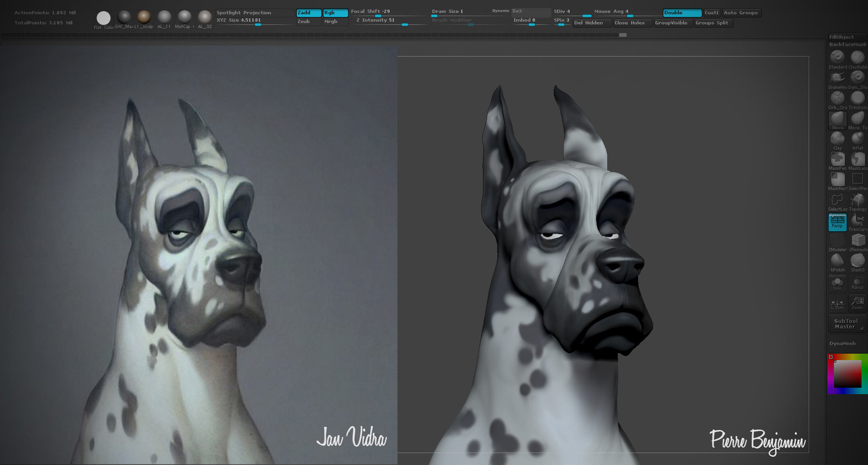The height and width of the screenshot is (465, 868).
Task: Toggle Spotlight Projection
Action: click(x=254, y=12)
